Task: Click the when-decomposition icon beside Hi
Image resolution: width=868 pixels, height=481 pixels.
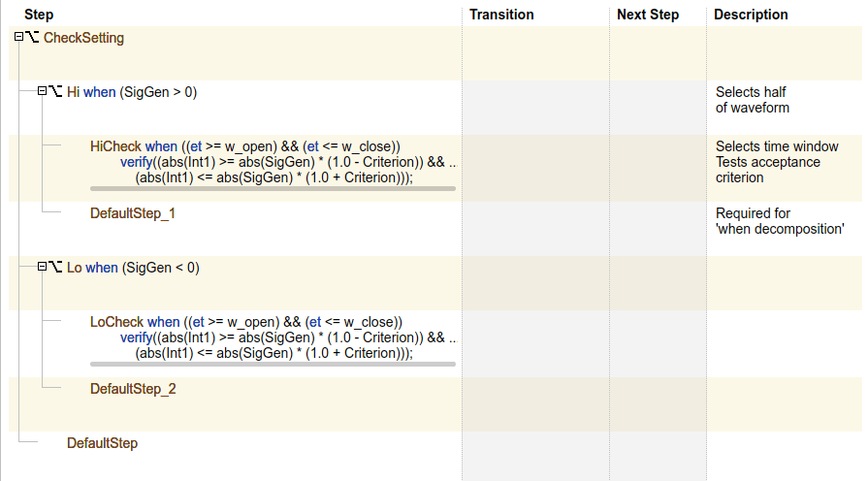Action: [x=55, y=92]
